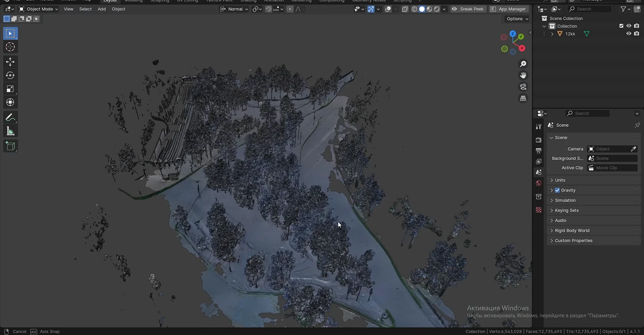The image size is (644, 335).
Task: Toggle the camera view icon
Action: (523, 87)
